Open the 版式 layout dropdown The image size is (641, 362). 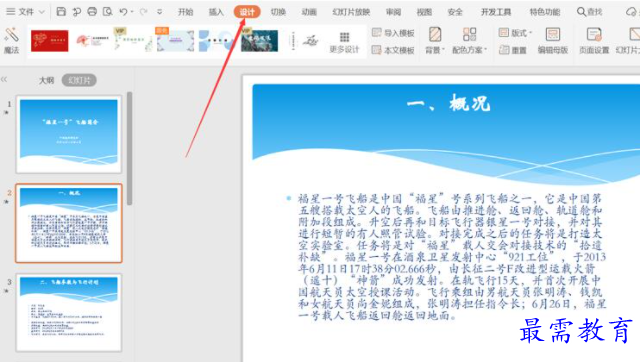[515, 33]
